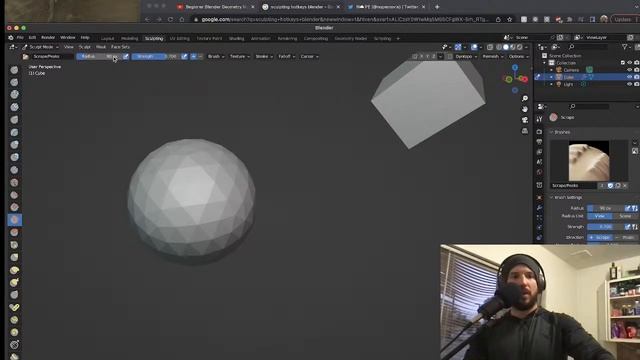Click the Scrape brush preview thumbnail
Viewport: 640px width, 360px height.
[x=589, y=161]
